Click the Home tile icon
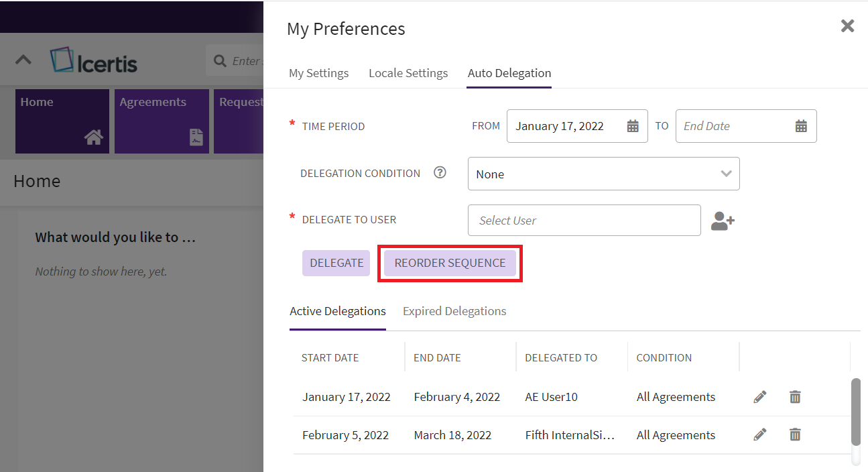Viewport: 868px width, 472px height. click(x=93, y=137)
